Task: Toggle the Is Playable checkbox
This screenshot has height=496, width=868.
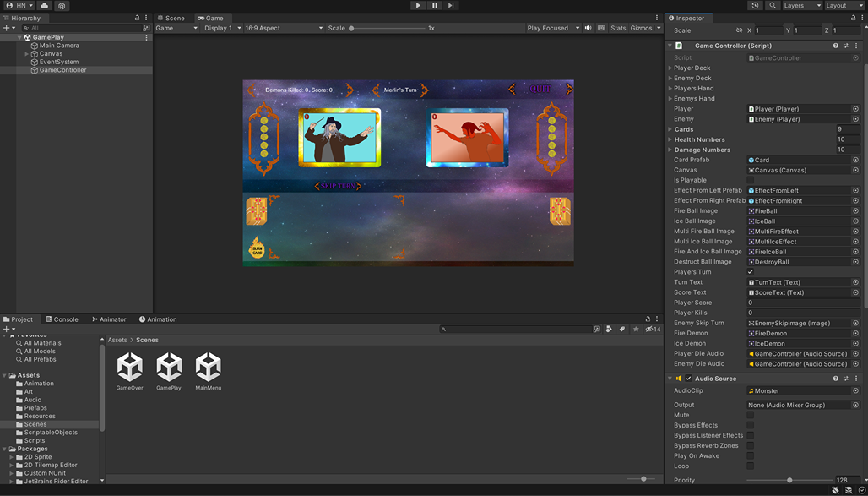Action: [x=750, y=180]
